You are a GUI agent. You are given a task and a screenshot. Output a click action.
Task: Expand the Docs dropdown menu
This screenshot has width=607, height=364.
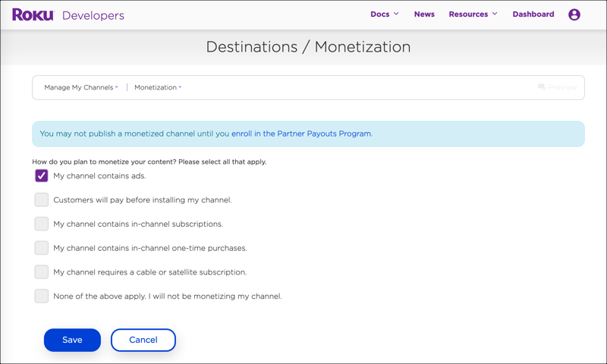pyautogui.click(x=384, y=14)
